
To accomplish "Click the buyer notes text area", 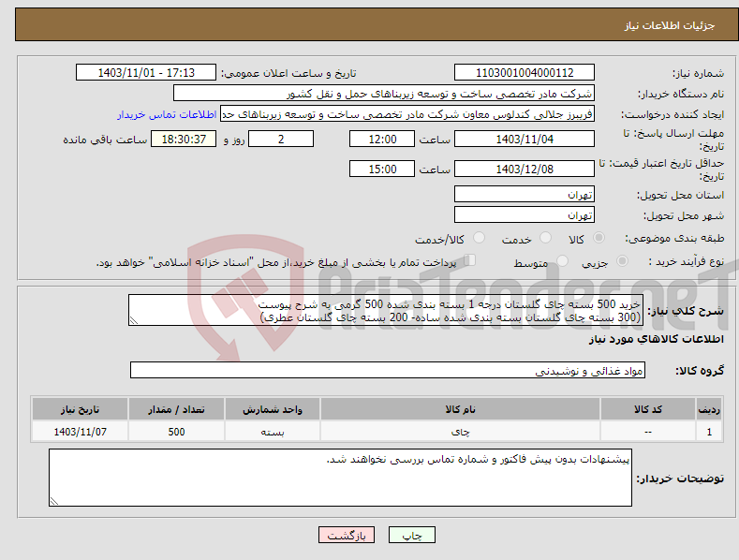I will (340, 478).
